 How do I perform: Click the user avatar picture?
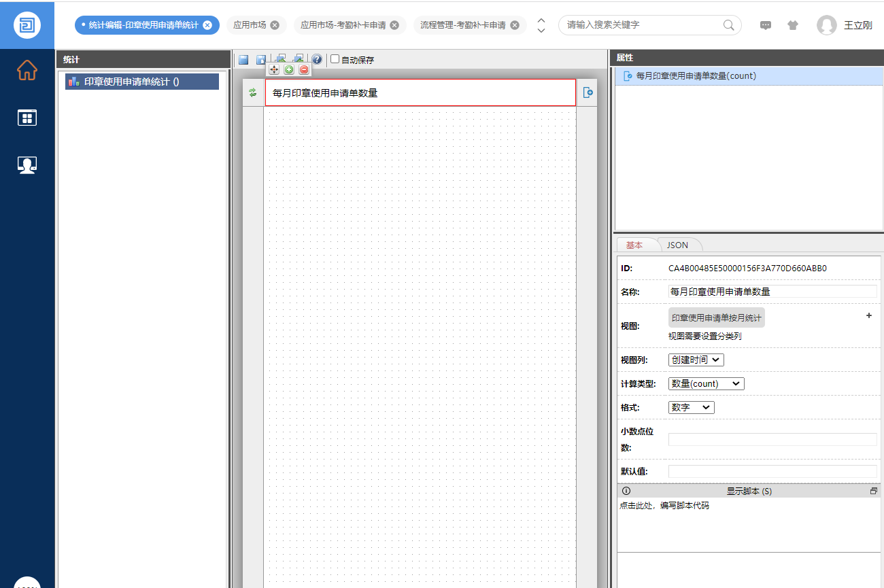click(x=827, y=25)
